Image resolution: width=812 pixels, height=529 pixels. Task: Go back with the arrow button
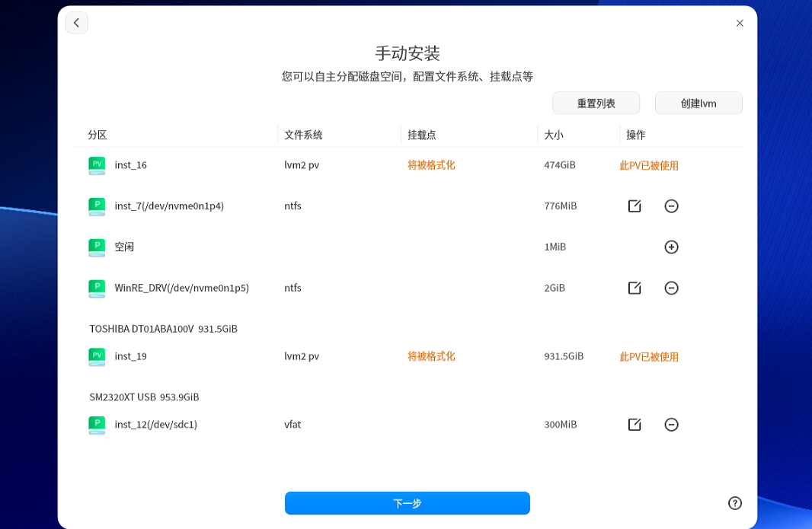tap(77, 23)
